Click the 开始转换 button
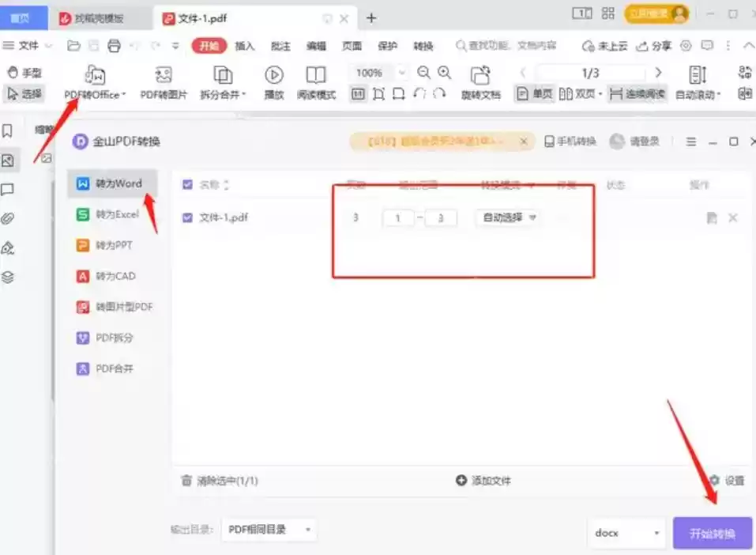Image resolution: width=756 pixels, height=555 pixels. pyautogui.click(x=709, y=533)
